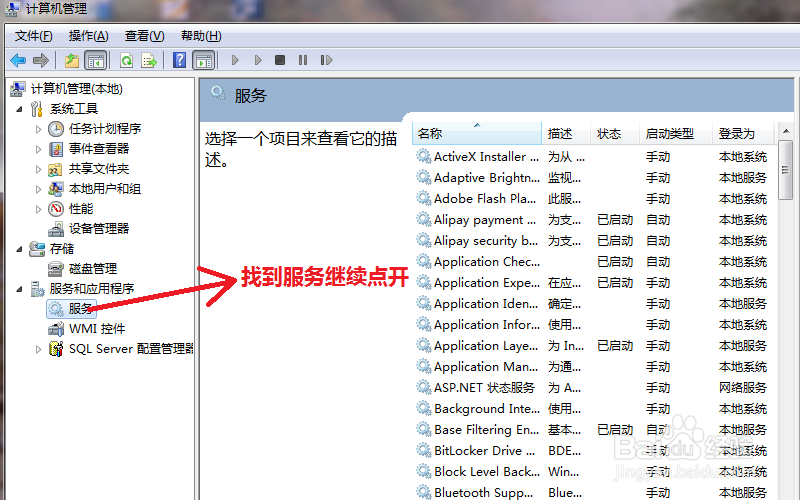
Task: Open the 查看(V) menu
Action: click(144, 36)
